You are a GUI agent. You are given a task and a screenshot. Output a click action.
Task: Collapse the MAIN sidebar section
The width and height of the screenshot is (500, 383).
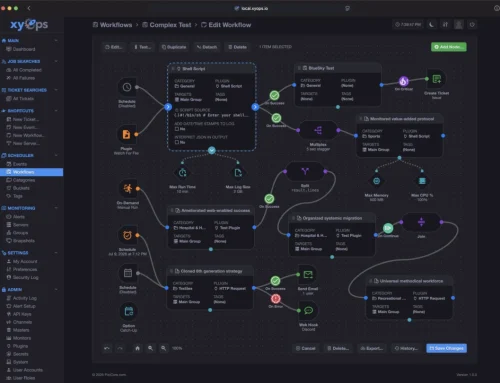[56, 40]
